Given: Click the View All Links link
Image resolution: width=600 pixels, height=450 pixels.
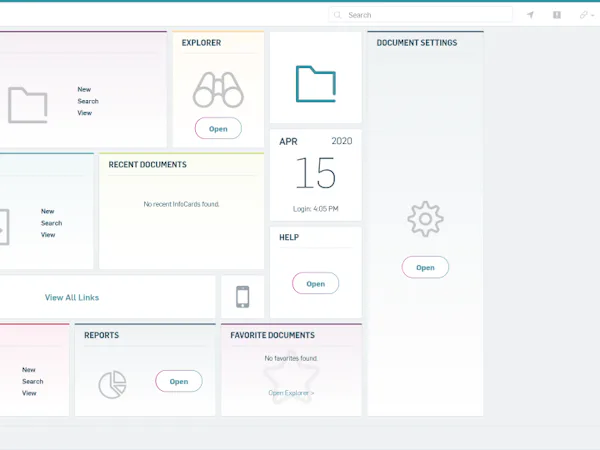Looking at the screenshot, I should (72, 297).
